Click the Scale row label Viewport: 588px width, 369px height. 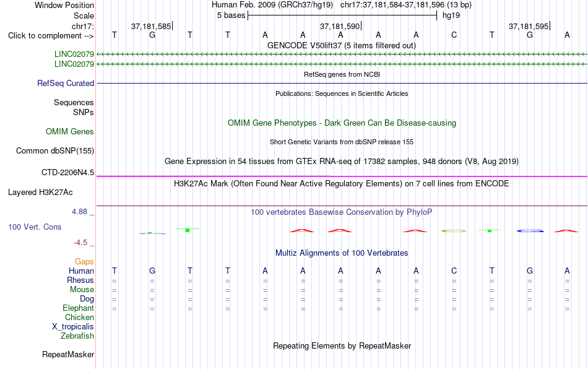tap(84, 15)
